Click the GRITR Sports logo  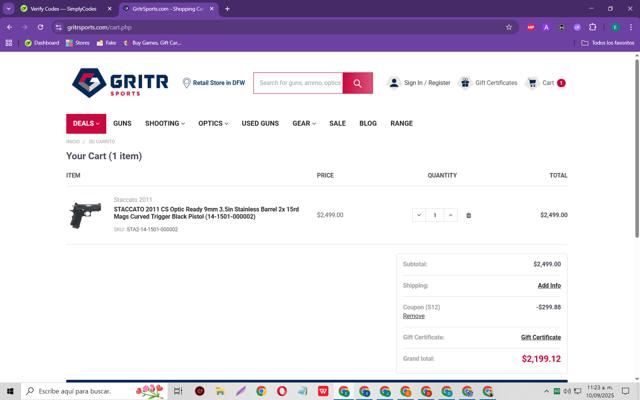tap(120, 82)
